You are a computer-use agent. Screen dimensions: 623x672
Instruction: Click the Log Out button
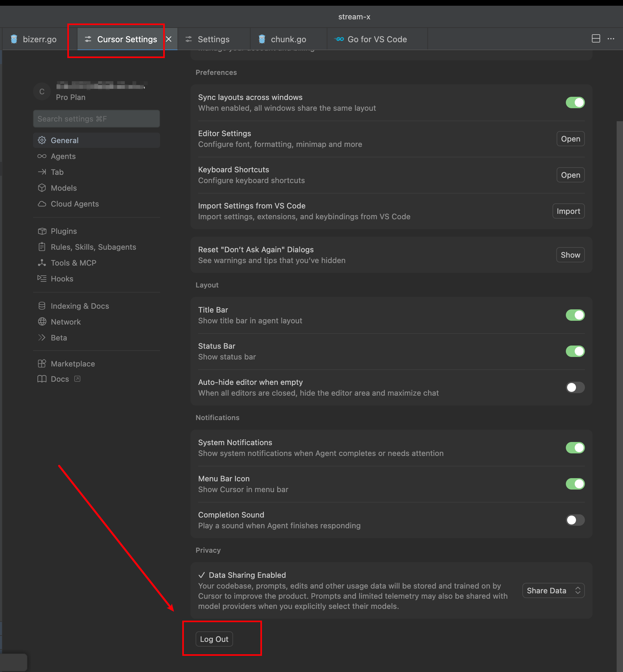pyautogui.click(x=214, y=639)
